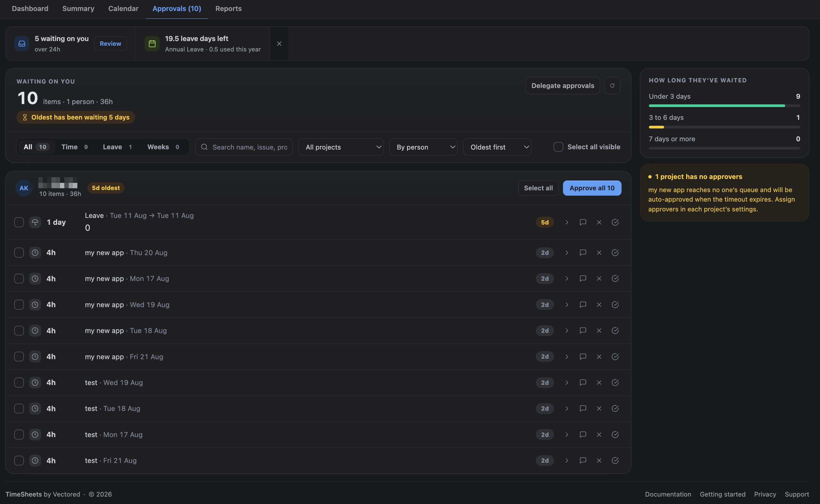The image size is (820, 504).
Task: Click the Review button
Action: 110,44
